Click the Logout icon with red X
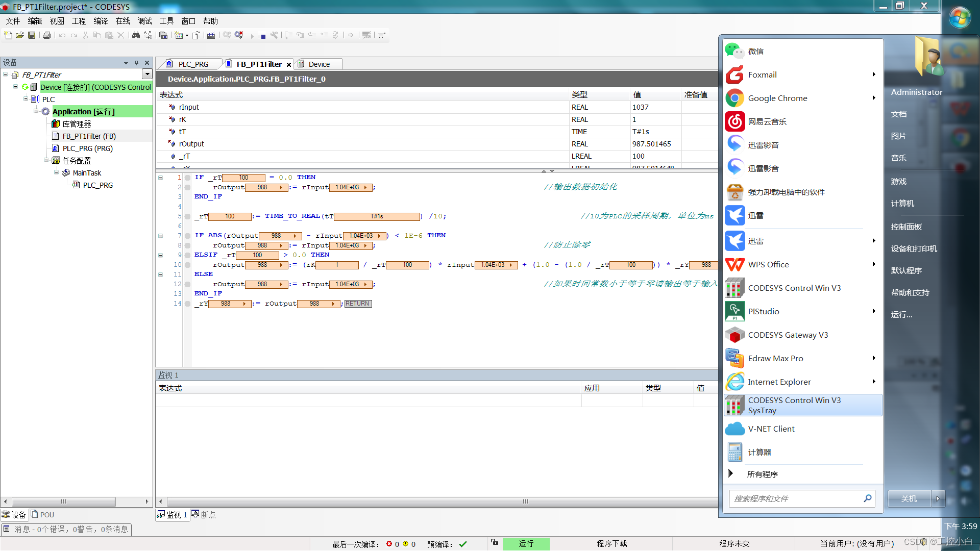This screenshot has width=980, height=551. click(x=238, y=35)
